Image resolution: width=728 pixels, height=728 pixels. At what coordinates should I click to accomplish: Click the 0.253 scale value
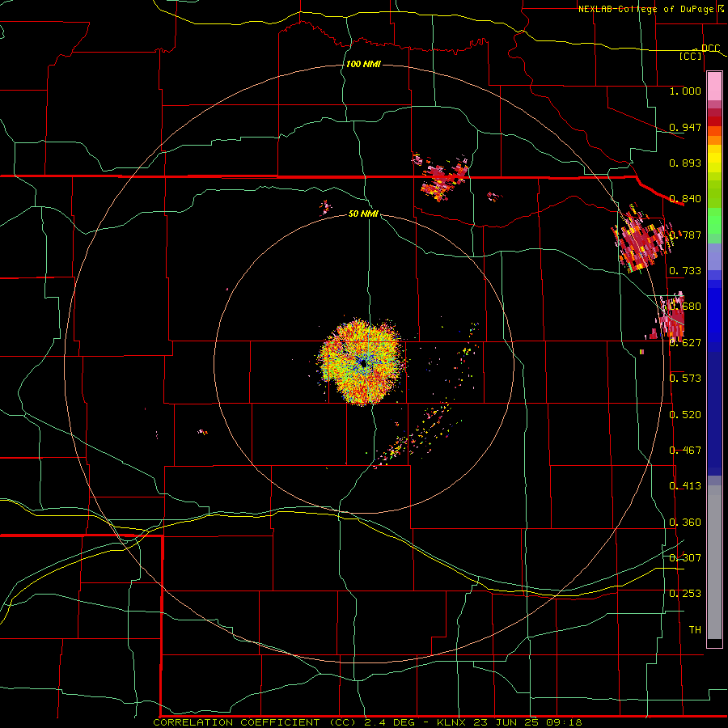685,594
